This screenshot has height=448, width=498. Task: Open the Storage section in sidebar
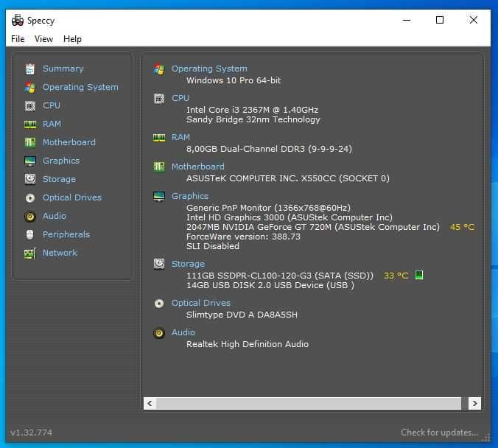[x=59, y=179]
